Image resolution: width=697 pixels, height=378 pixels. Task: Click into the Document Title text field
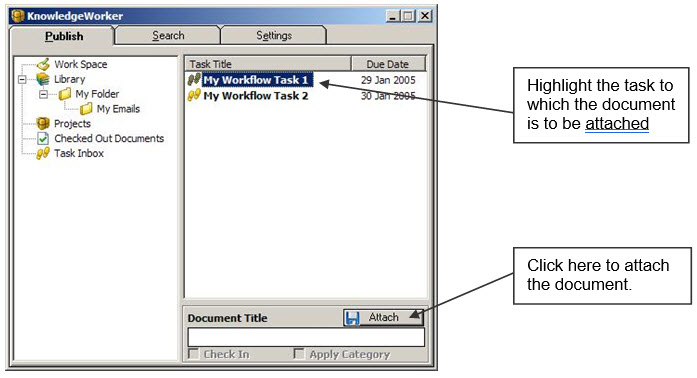pyautogui.click(x=306, y=337)
